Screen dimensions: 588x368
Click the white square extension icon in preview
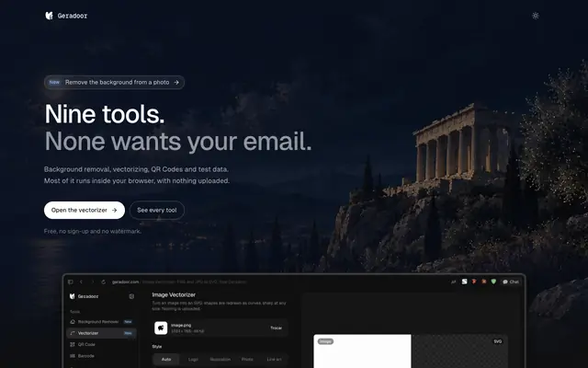tap(464, 282)
